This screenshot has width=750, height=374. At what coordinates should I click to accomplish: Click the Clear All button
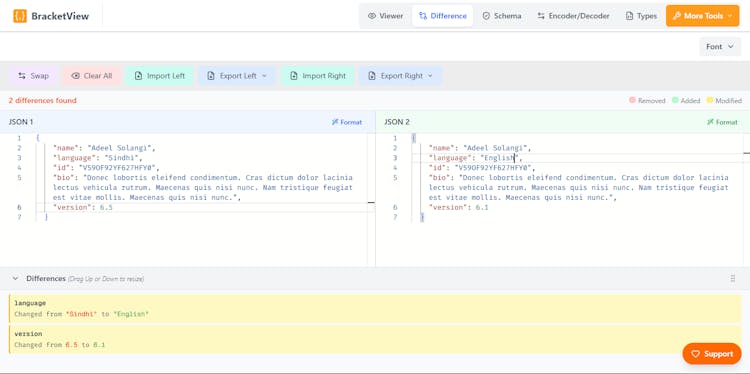(x=92, y=76)
